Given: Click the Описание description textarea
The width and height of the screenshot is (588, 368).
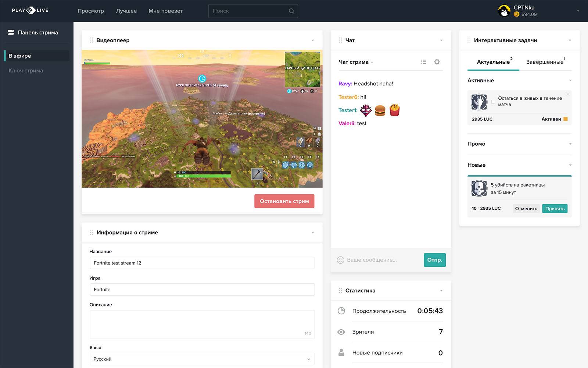Looking at the screenshot, I should 202,324.
